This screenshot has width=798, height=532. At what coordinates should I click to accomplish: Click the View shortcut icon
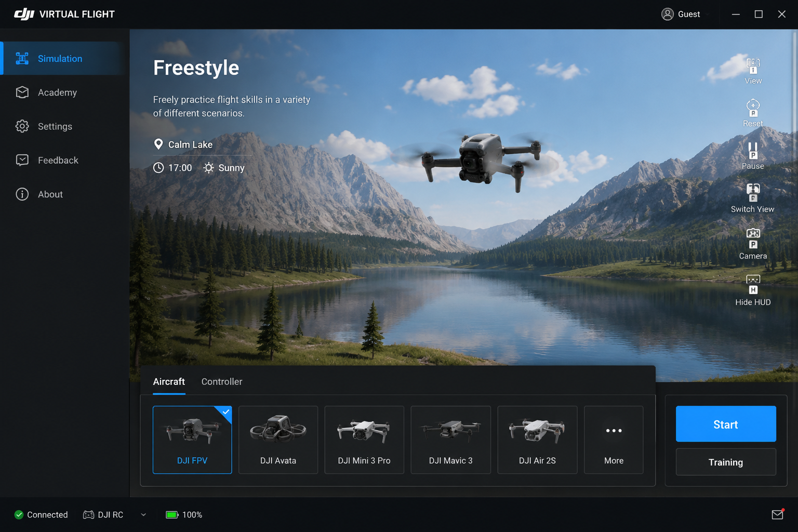click(753, 66)
